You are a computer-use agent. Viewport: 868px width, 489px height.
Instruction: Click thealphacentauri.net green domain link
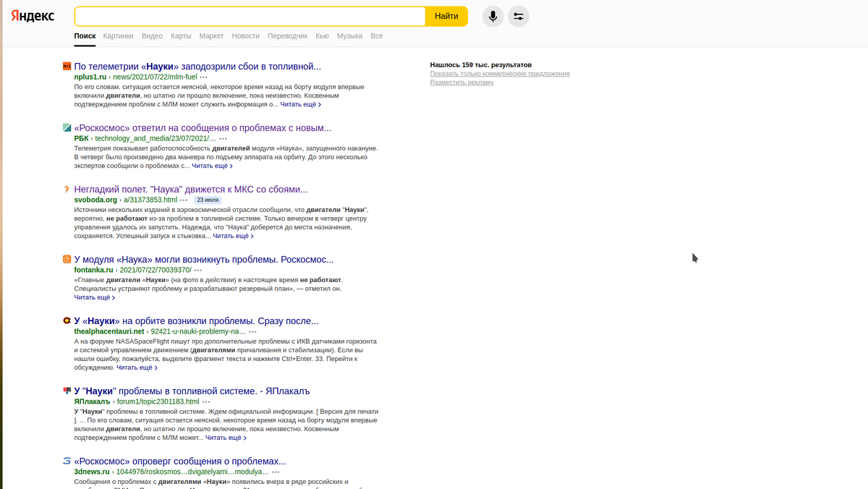(109, 331)
